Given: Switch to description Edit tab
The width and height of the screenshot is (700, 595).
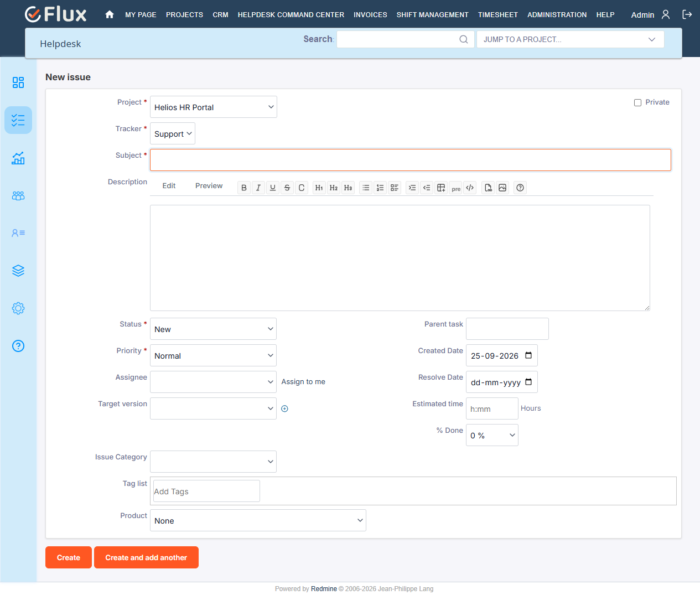Looking at the screenshot, I should [169, 186].
